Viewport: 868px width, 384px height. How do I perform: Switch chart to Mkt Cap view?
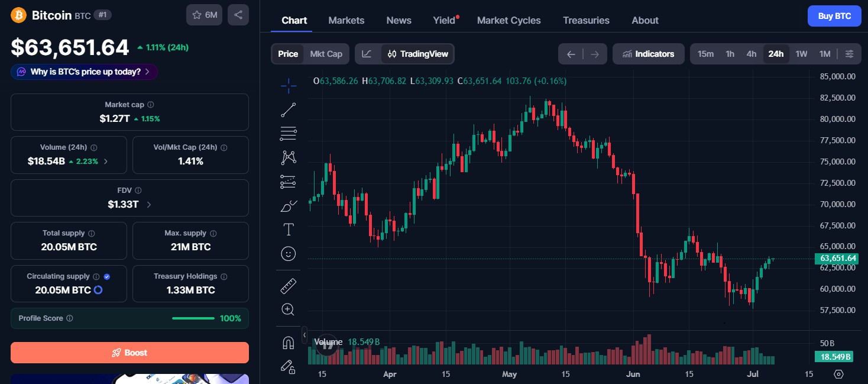pos(326,54)
